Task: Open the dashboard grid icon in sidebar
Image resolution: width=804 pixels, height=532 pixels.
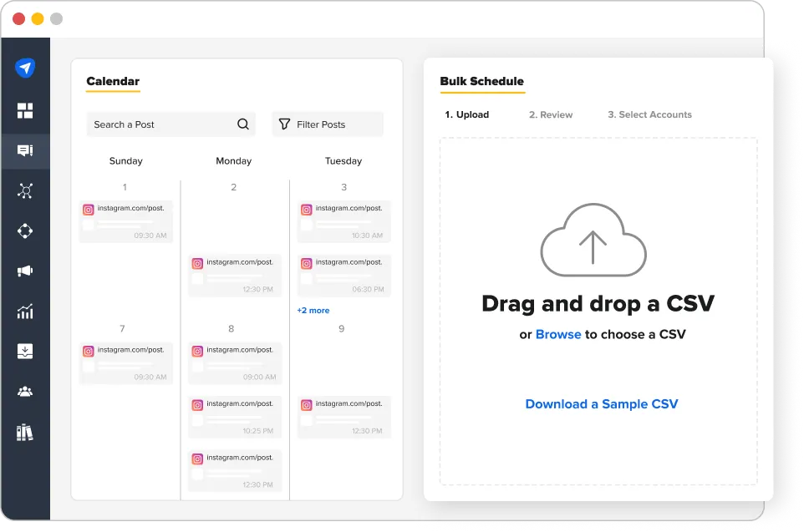Action: click(25, 111)
